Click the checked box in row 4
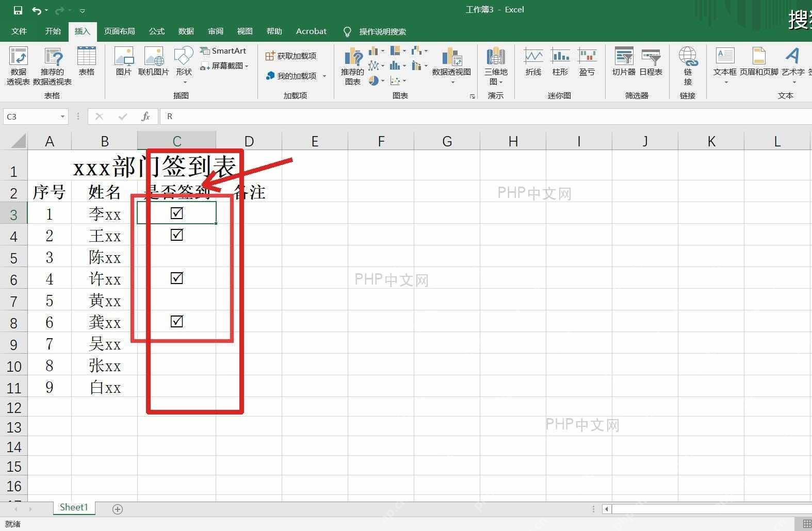 (177, 235)
